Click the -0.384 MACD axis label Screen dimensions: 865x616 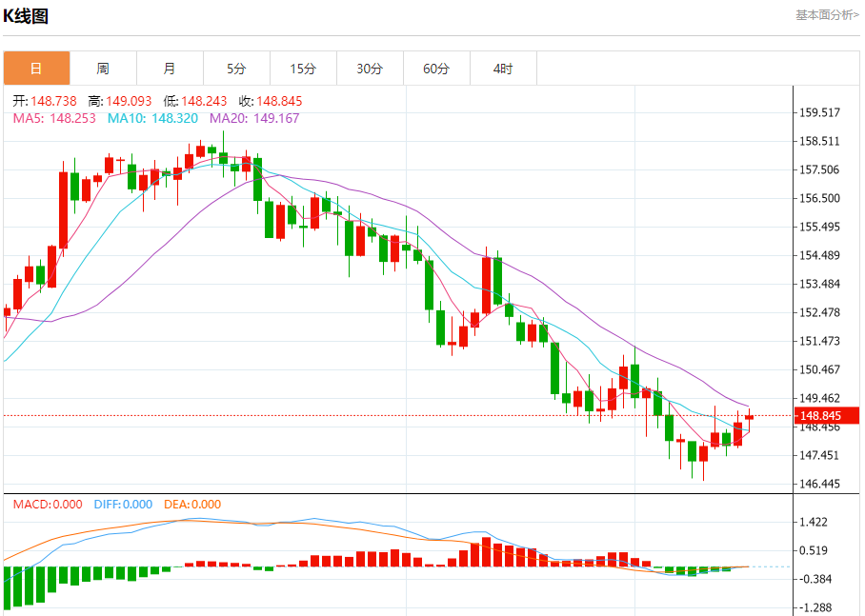814,579
